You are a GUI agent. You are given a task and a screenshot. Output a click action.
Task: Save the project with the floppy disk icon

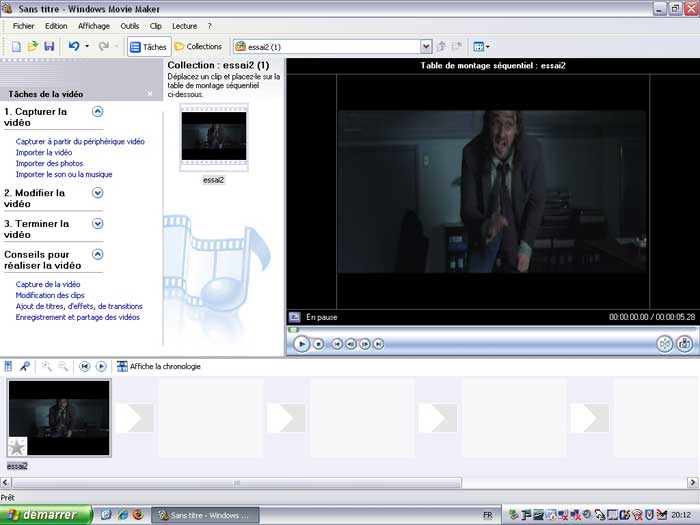(49, 46)
